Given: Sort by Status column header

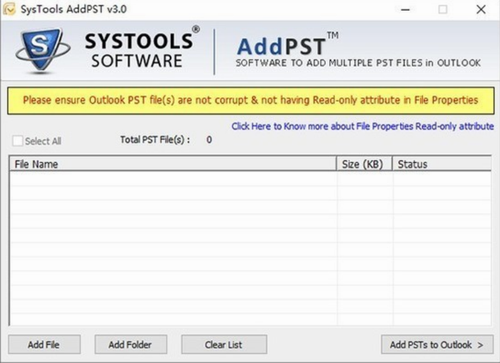Looking at the screenshot, I should (442, 164).
